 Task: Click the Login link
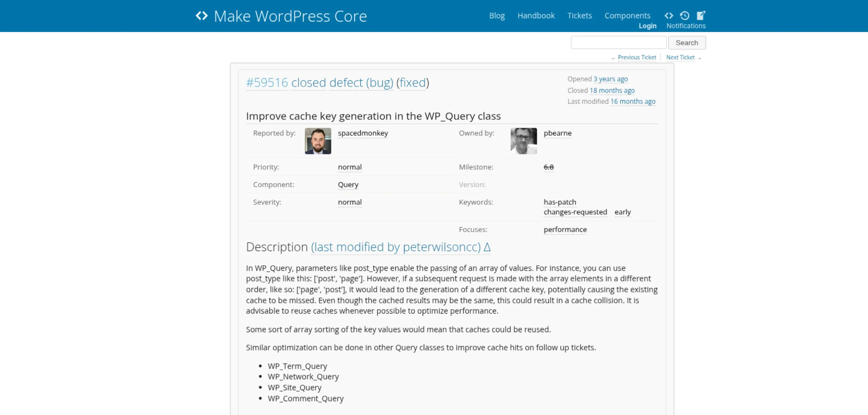(x=647, y=26)
